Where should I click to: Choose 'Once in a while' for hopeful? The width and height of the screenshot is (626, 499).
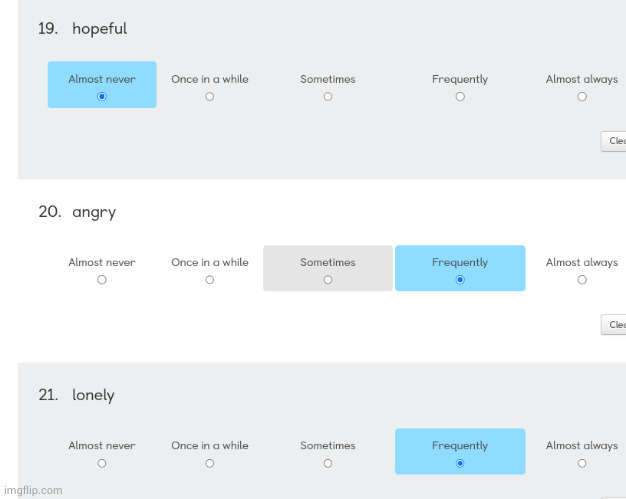210,96
